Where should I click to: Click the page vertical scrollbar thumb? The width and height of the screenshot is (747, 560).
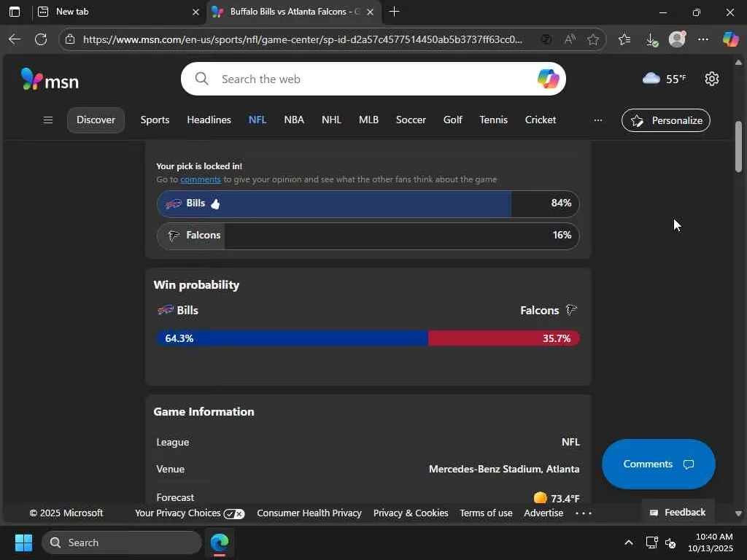(x=738, y=147)
